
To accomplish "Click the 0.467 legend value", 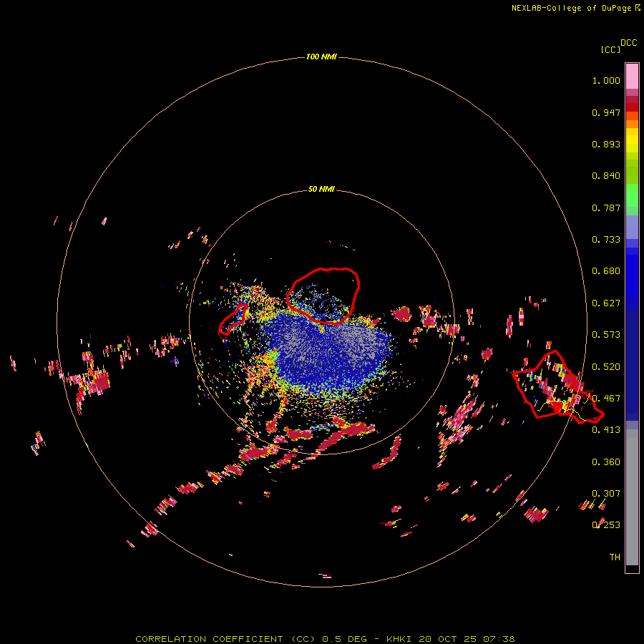I will [606, 399].
